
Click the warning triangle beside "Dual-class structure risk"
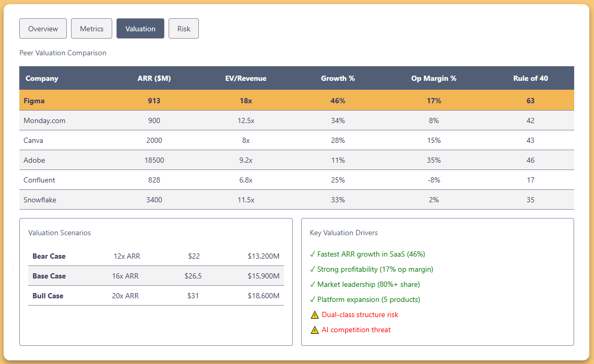tap(314, 314)
